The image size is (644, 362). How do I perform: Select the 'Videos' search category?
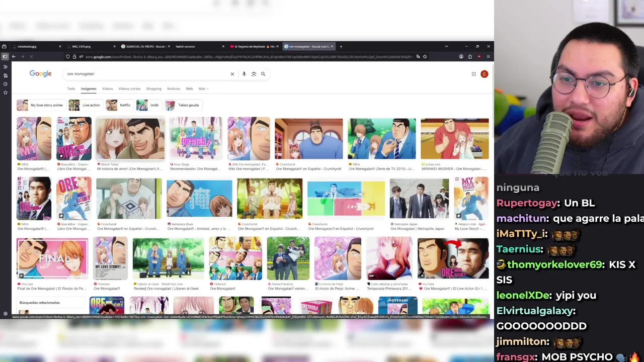[x=108, y=88]
